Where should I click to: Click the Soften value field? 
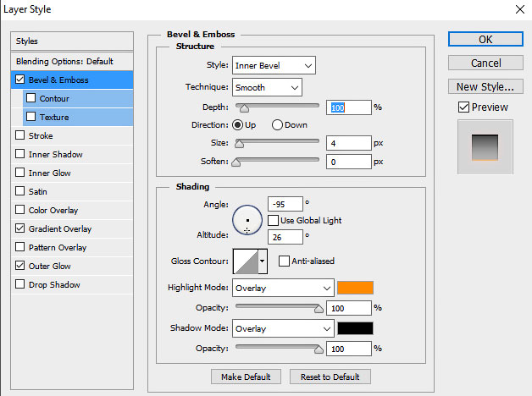click(349, 162)
